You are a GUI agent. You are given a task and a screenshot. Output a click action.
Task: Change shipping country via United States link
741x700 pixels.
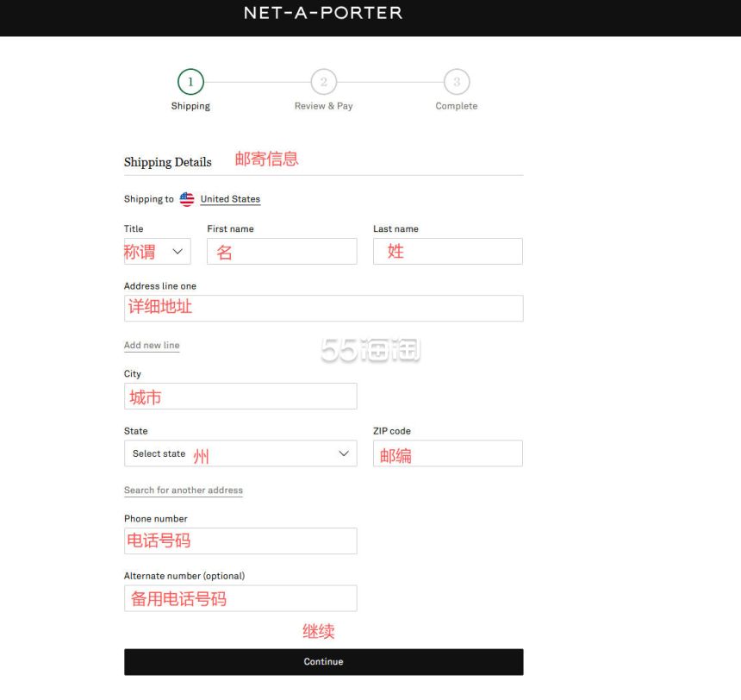[230, 199]
